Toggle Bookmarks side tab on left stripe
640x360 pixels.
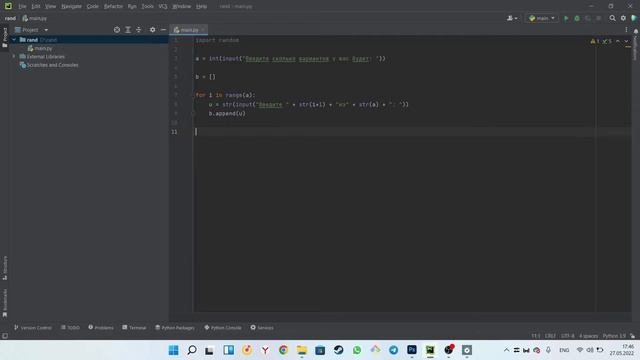point(5,303)
